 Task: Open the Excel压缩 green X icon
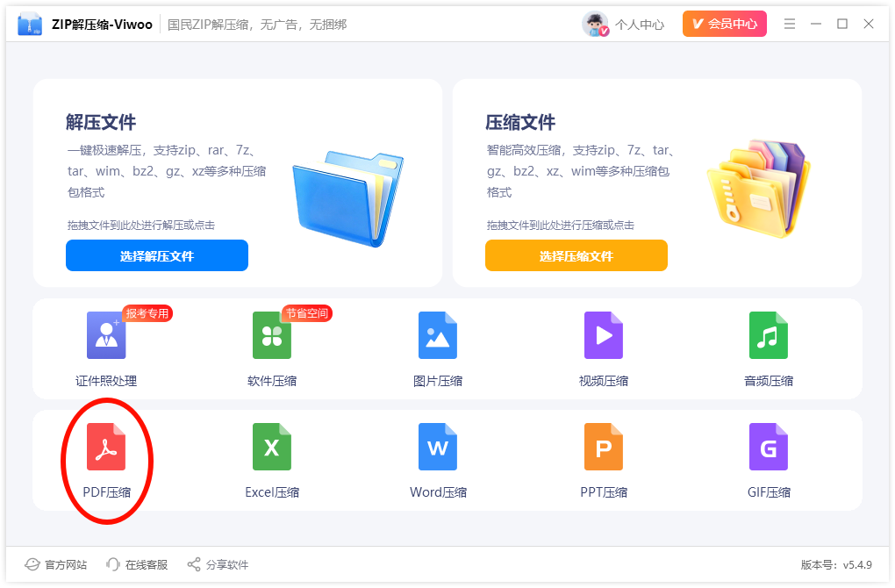pos(272,447)
